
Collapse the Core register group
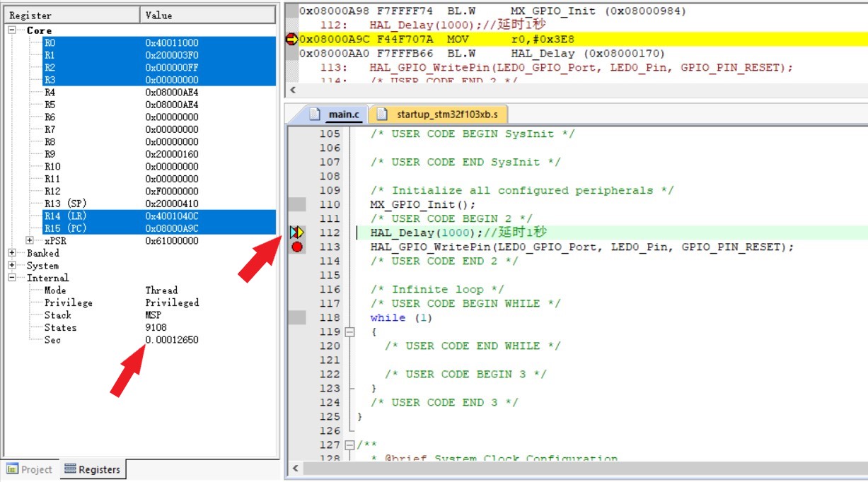pos(12,30)
